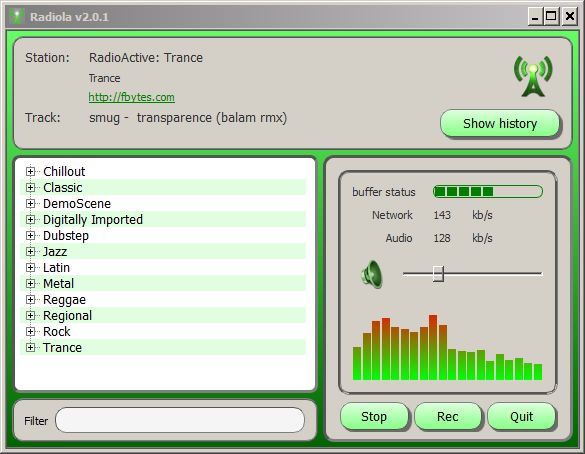Expand the Digitally Imported station group
Viewport: 585px width, 454px height.
click(31, 219)
